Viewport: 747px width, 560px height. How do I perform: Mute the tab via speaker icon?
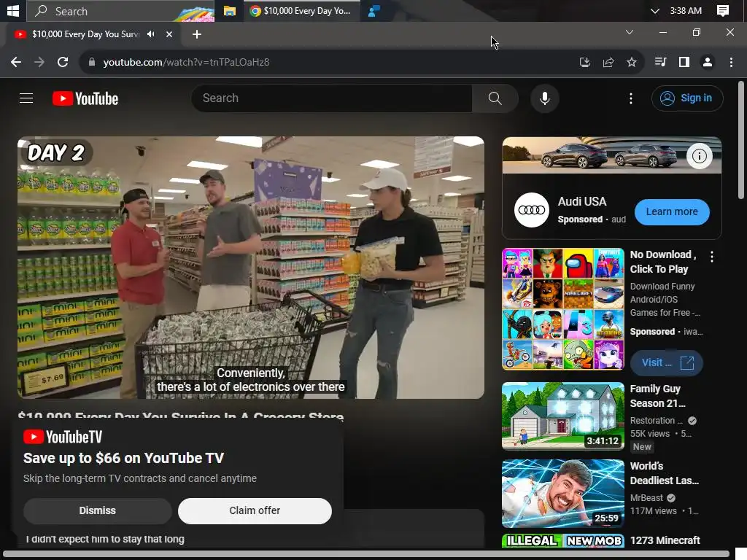tap(151, 34)
